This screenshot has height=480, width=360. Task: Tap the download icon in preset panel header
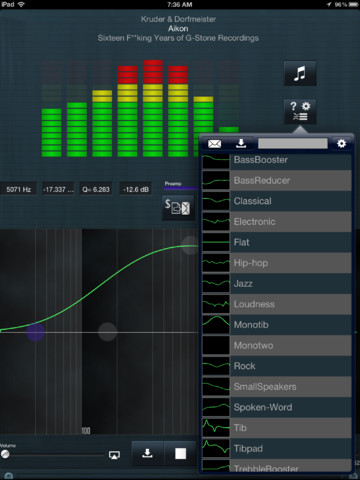[241, 144]
